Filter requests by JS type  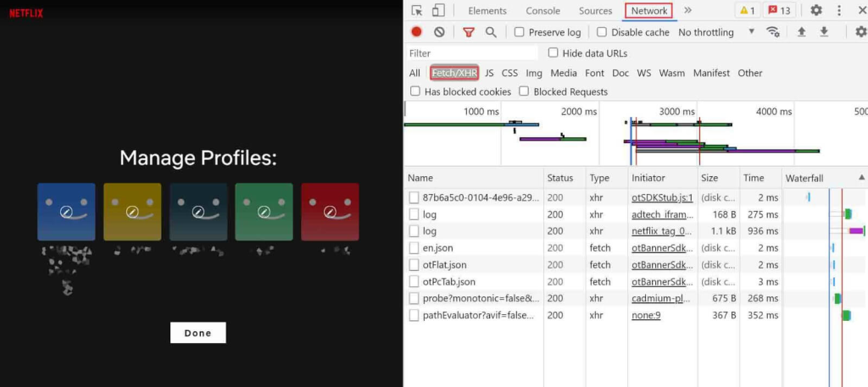click(x=489, y=73)
